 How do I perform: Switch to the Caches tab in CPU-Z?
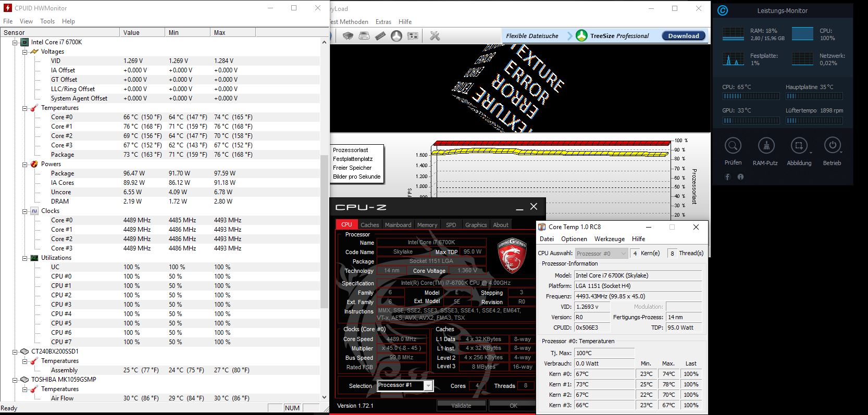370,225
